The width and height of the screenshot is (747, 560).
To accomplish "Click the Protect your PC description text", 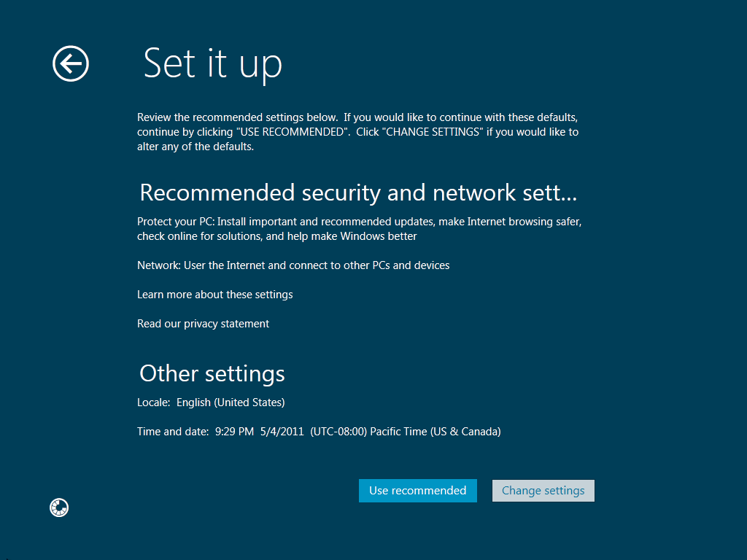I will tap(359, 222).
